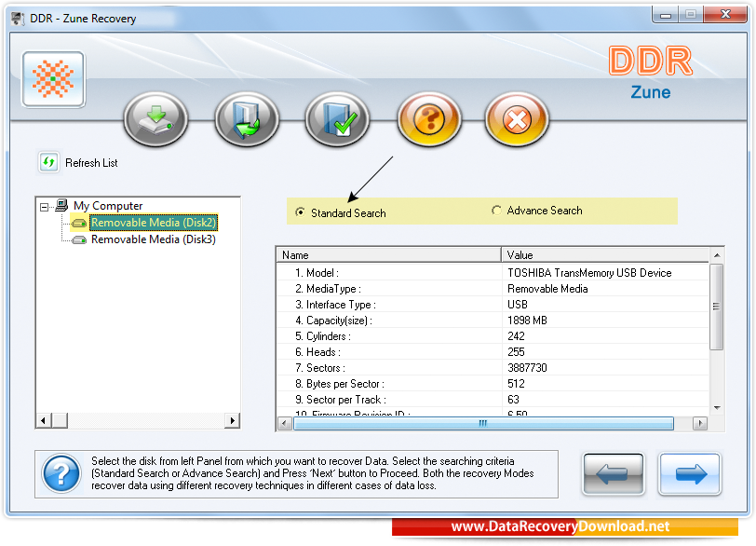This screenshot has height=546, width=756.
Task: Click the table scroll down arrow
Action: (717, 408)
